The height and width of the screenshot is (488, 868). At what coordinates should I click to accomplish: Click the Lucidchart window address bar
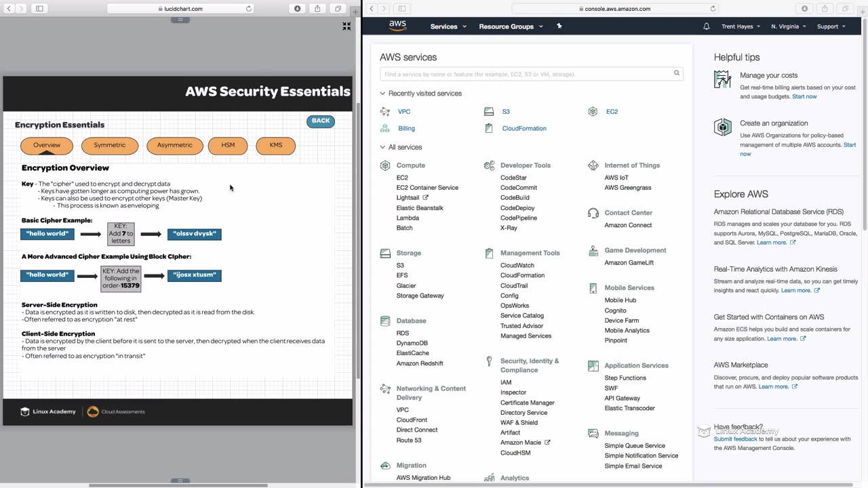click(180, 9)
